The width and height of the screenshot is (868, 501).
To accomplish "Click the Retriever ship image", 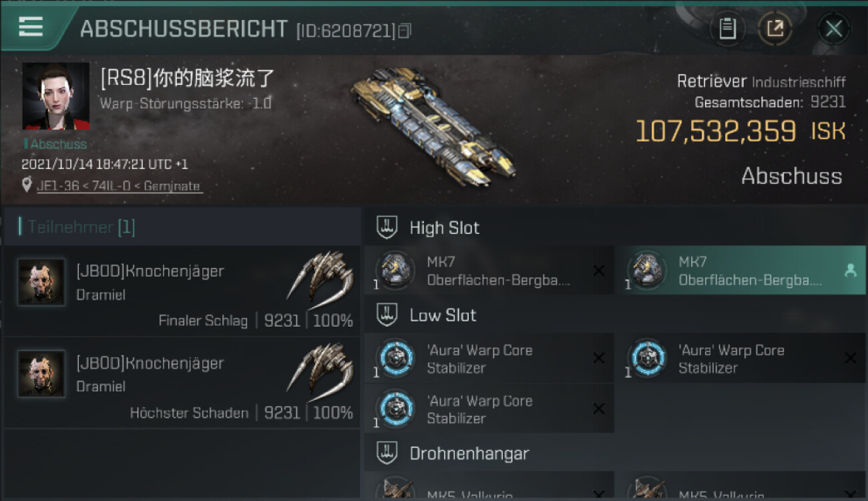I will click(433, 127).
